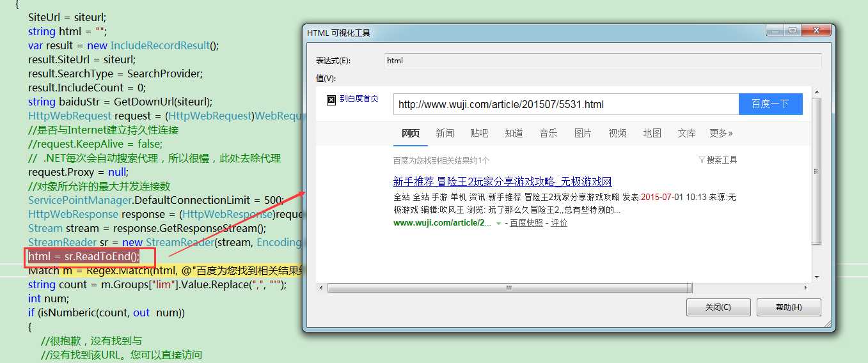Viewport: 868px width, 363px height.
Task: Click the Baidu search URL input field
Action: click(566, 104)
